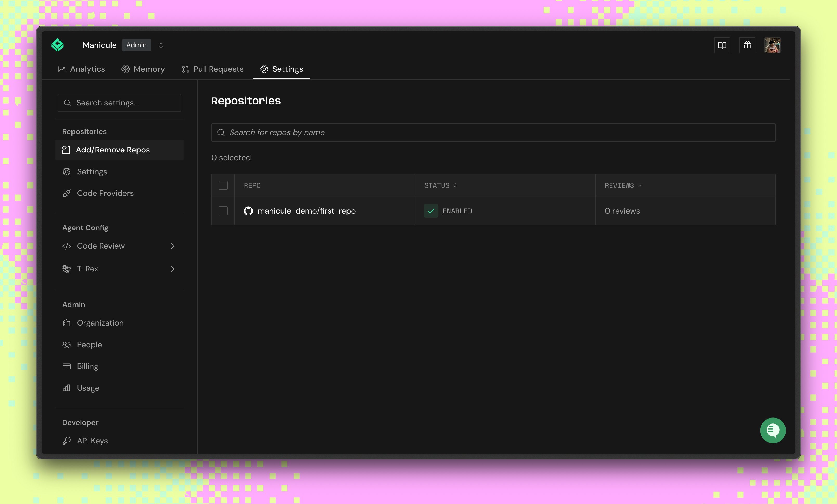Sort by the REVIEWS column header

pyautogui.click(x=623, y=186)
